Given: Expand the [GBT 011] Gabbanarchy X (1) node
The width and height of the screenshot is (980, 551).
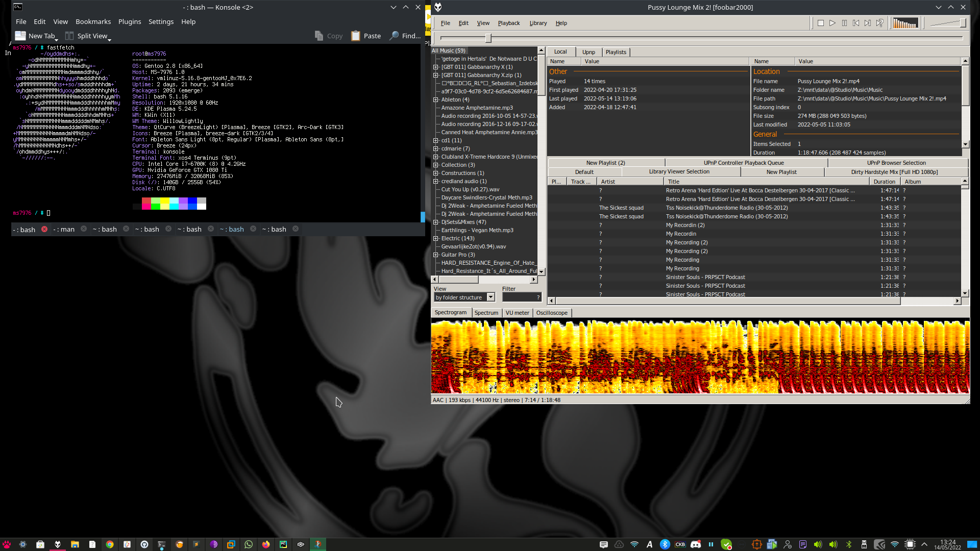Looking at the screenshot, I should [x=436, y=67].
